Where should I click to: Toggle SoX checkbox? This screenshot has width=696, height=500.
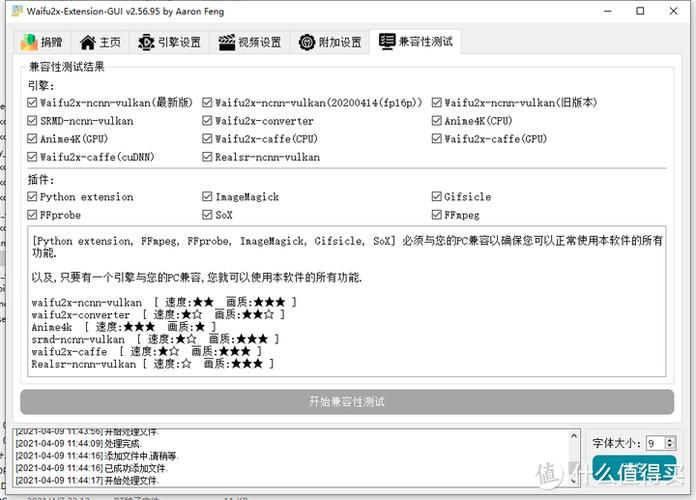coord(207,215)
